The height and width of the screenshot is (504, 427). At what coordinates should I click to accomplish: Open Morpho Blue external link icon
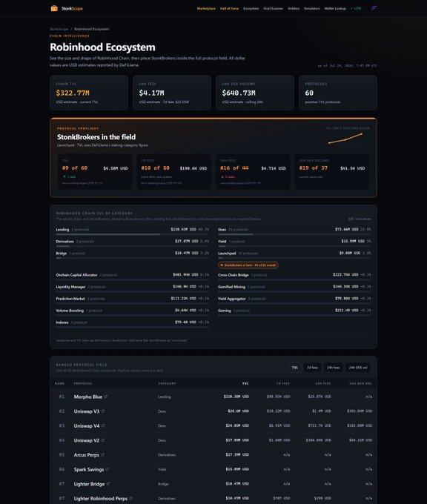106,397
